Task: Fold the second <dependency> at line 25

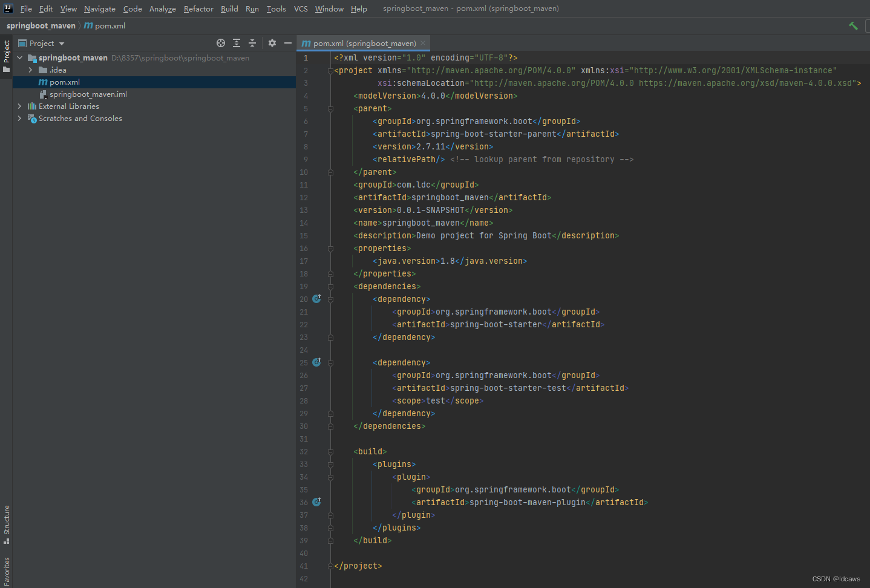Action: point(330,363)
